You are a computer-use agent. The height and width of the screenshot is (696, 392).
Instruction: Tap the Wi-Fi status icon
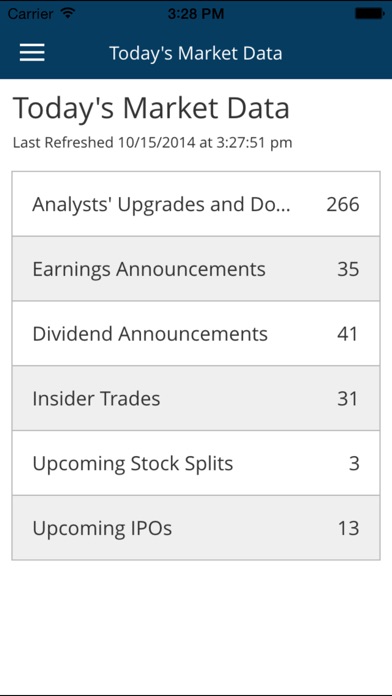68,13
